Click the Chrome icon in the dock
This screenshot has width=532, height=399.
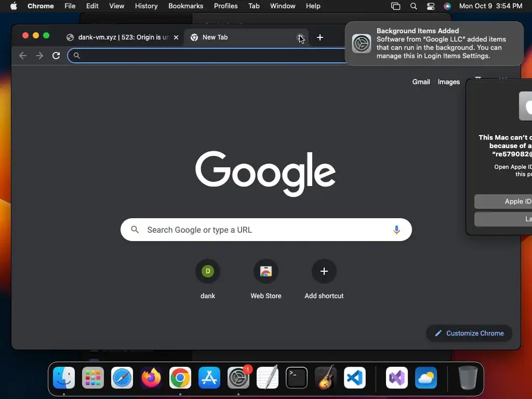point(180,378)
